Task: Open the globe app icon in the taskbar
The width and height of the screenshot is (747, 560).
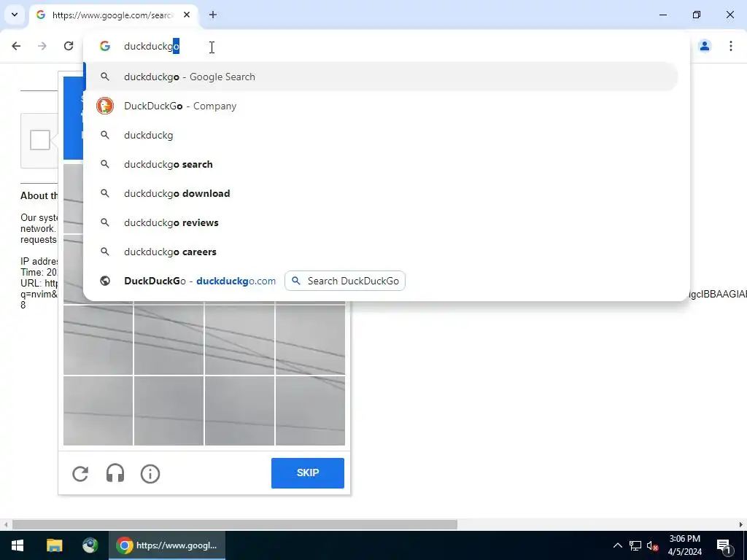Action: pos(90,545)
